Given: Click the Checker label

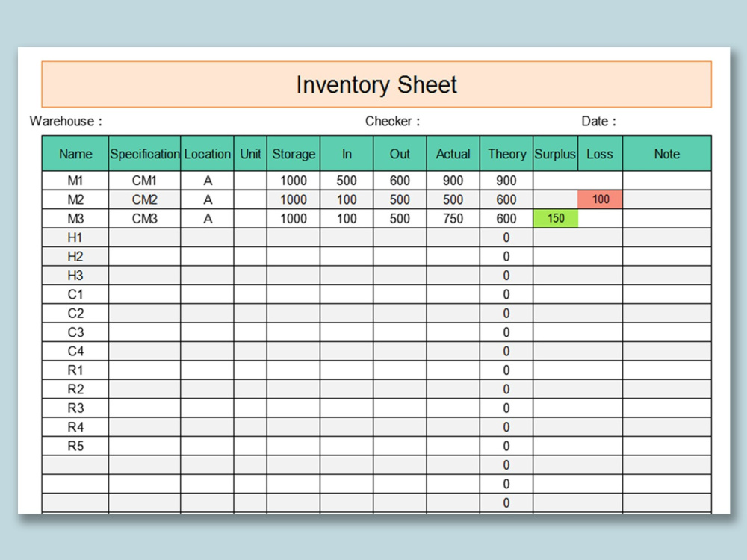Looking at the screenshot, I should point(393,122).
